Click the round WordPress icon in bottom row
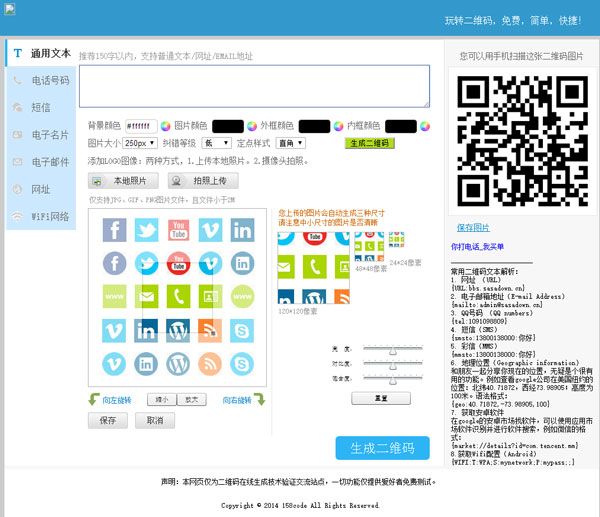 [x=178, y=364]
